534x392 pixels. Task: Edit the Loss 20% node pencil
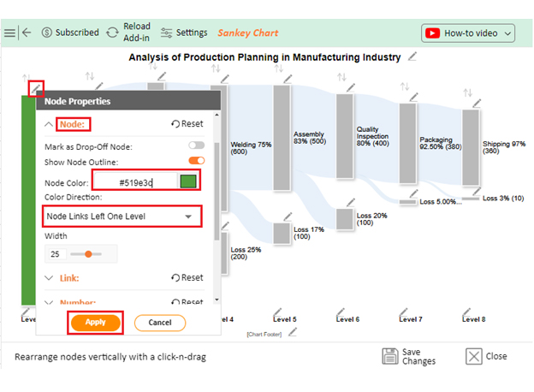tap(351, 202)
